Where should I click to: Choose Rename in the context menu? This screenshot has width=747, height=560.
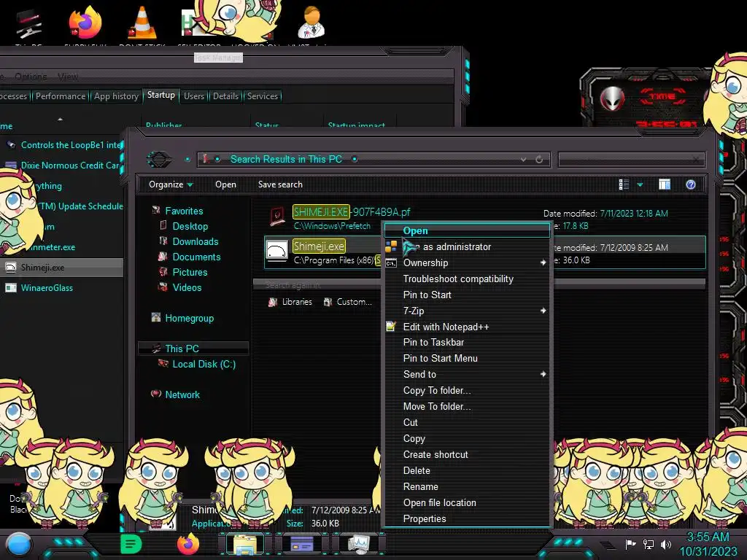pyautogui.click(x=467, y=486)
